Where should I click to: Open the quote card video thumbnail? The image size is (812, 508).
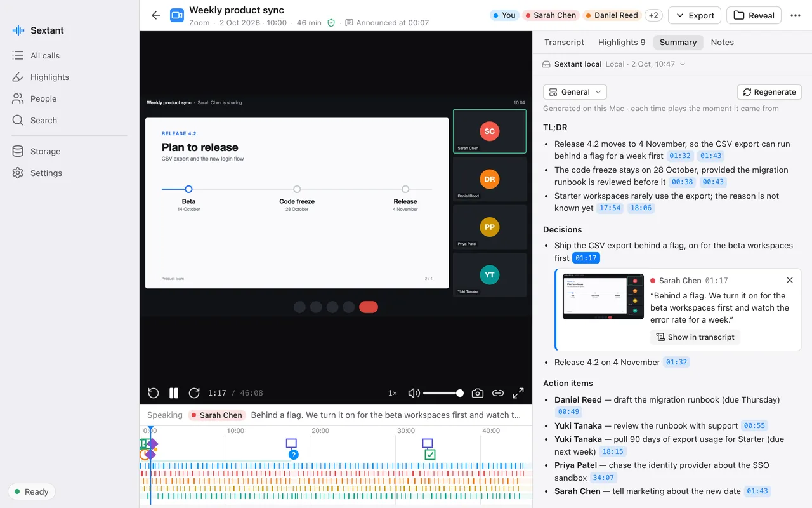603,297
